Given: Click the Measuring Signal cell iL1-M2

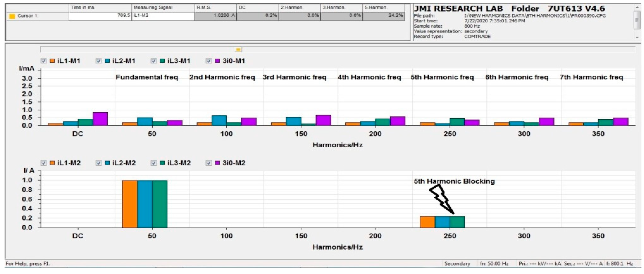Looking at the screenshot, I should pyautogui.click(x=163, y=16).
